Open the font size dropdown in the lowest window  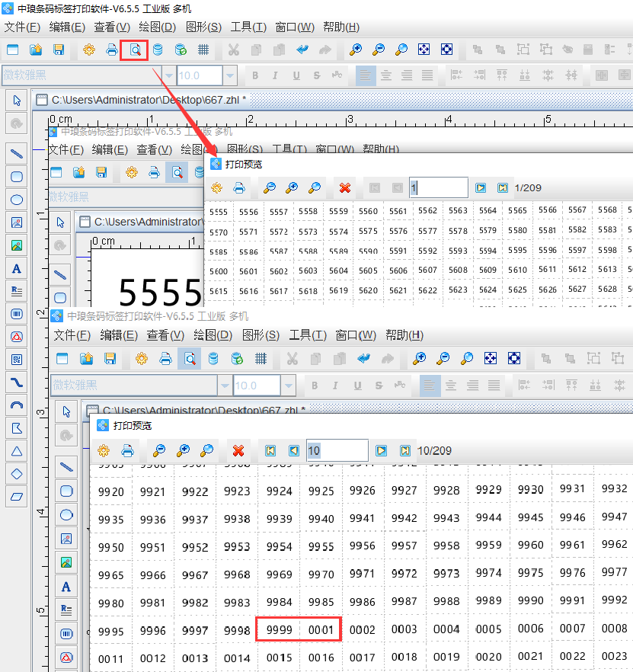point(287,386)
